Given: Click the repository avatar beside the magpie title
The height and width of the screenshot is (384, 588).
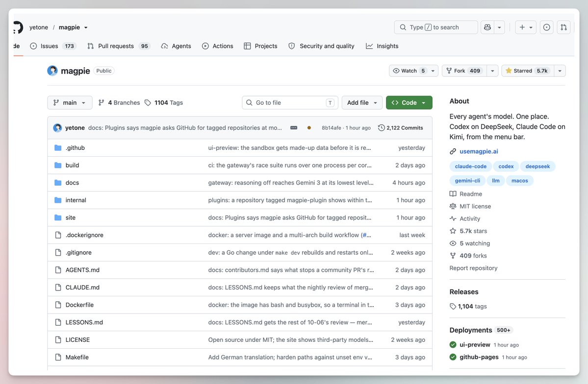Looking at the screenshot, I should click(52, 71).
